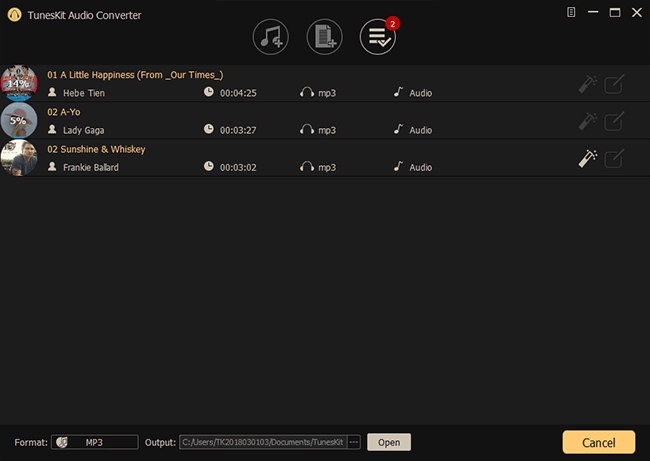Screen dimensions: 650x461
Task: Click the TunesKit Audio Converter title text
Action: point(84,15)
